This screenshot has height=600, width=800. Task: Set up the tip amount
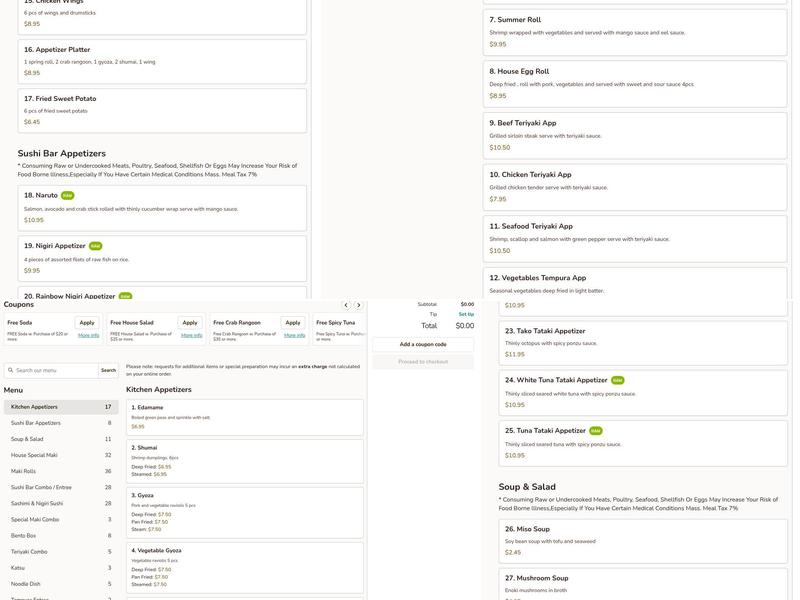[466, 314]
